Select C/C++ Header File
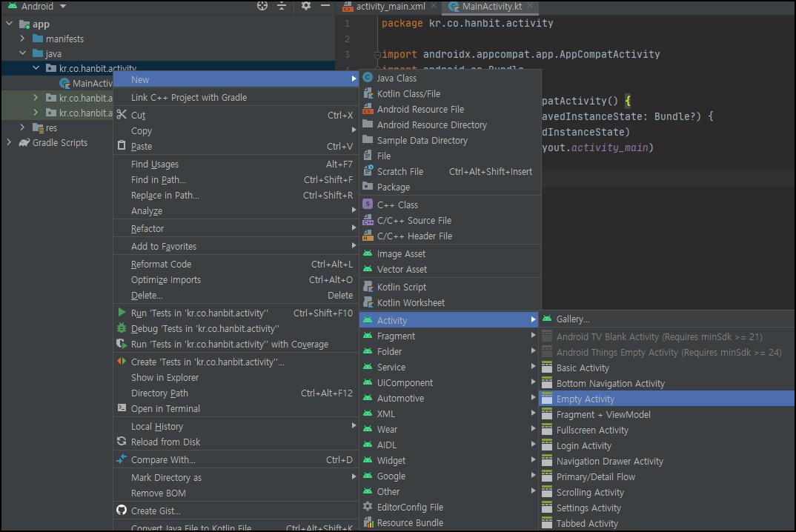This screenshot has width=796, height=532. (450, 236)
